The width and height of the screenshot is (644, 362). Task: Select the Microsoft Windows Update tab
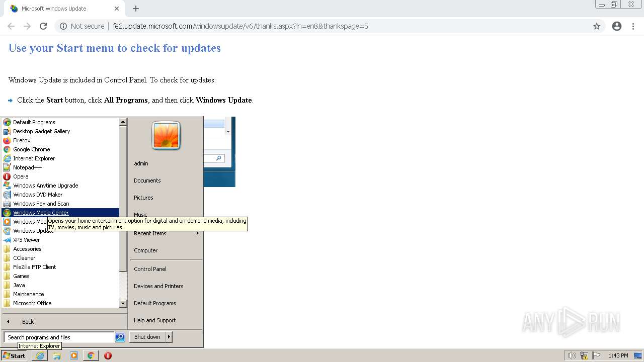[65, 9]
